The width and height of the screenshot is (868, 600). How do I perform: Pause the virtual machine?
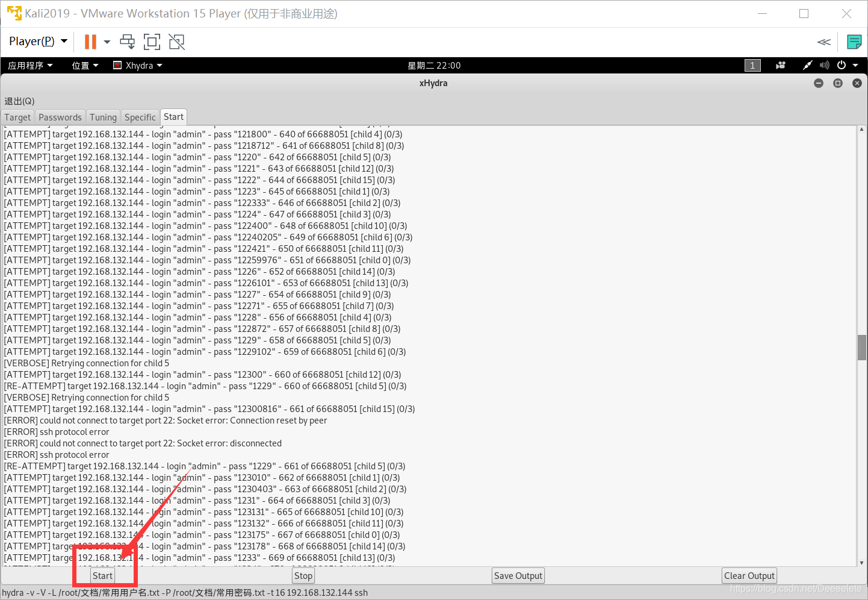tap(90, 42)
